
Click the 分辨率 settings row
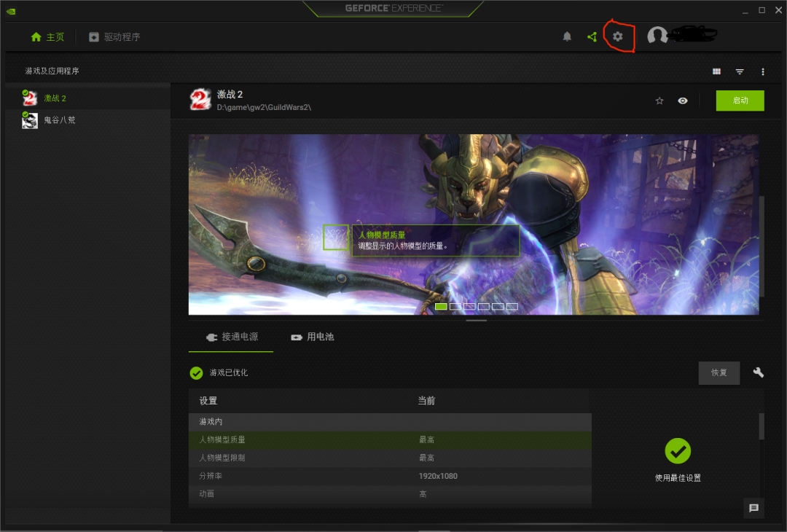(x=390, y=476)
